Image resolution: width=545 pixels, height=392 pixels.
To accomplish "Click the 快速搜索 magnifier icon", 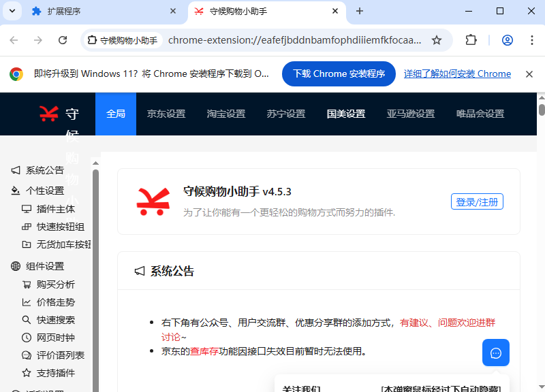I will click(x=27, y=320).
